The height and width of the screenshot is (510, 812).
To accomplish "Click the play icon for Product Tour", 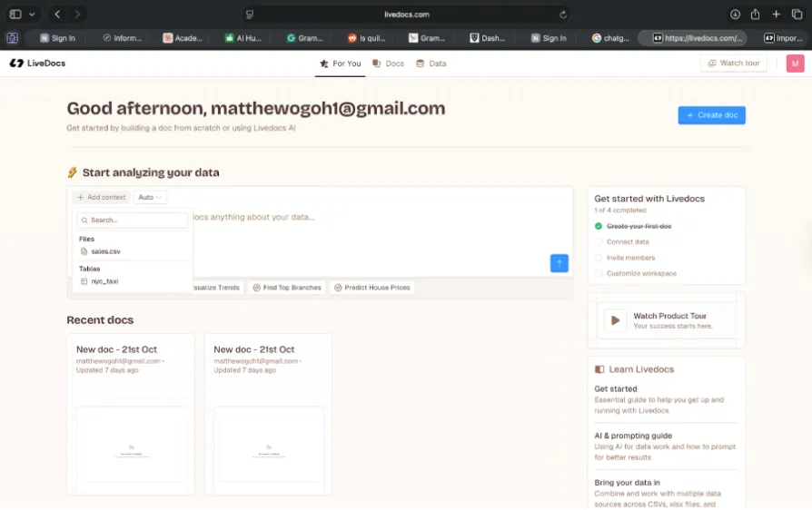I will click(615, 320).
